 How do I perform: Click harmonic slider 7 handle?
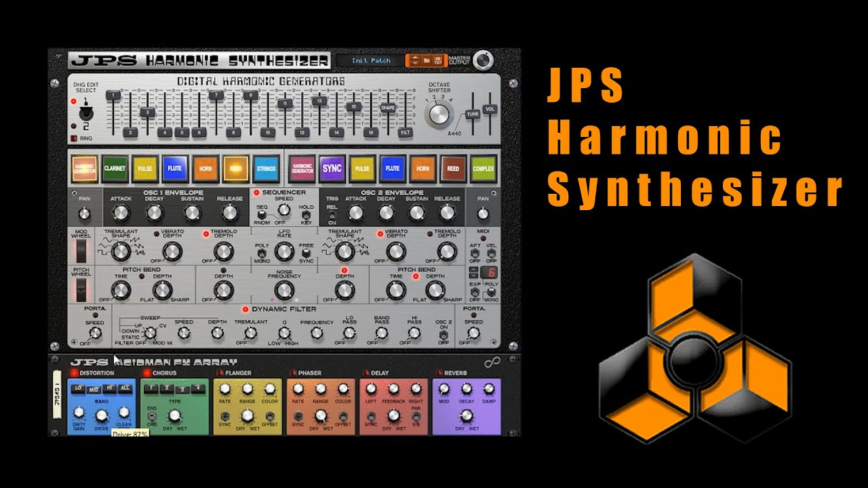pos(216,96)
